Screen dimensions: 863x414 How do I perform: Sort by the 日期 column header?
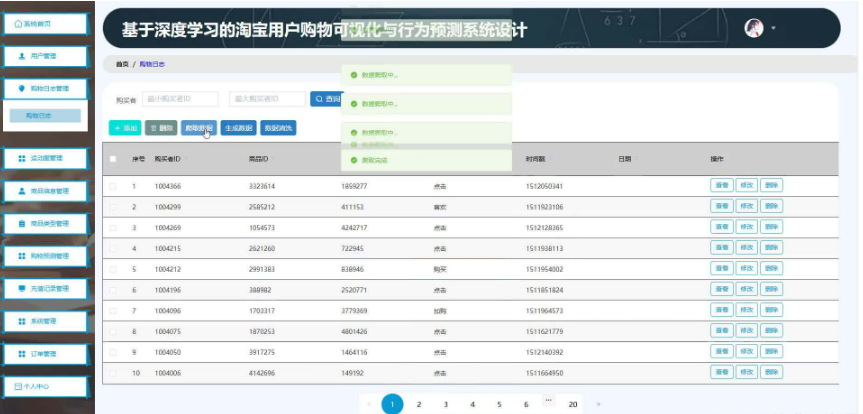coord(625,159)
